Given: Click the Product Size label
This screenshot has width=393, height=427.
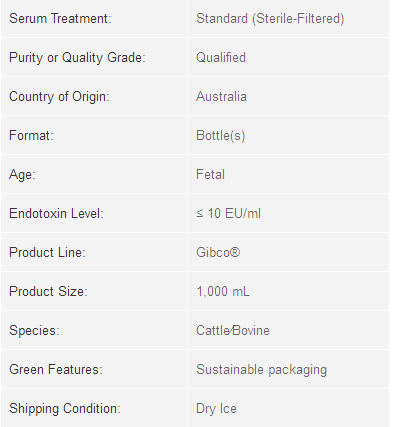Looking at the screenshot, I should pos(48,292).
